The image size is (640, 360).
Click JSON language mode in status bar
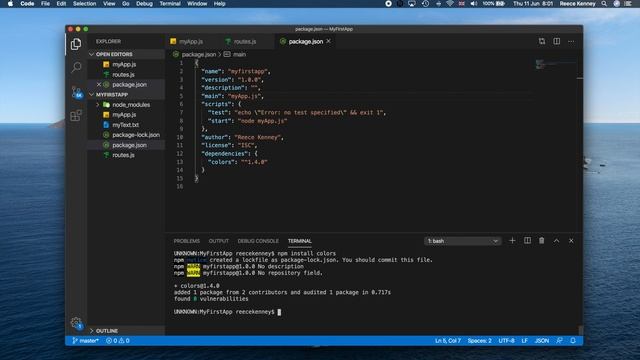542,340
